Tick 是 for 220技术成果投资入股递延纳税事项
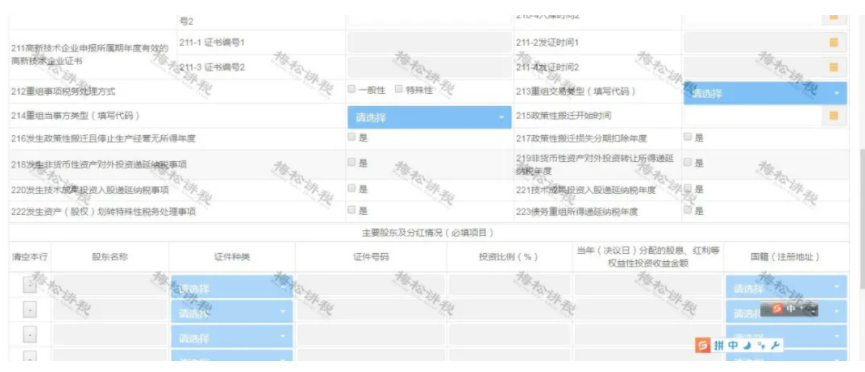Viewport: 865px width, 372px height. 351,188
